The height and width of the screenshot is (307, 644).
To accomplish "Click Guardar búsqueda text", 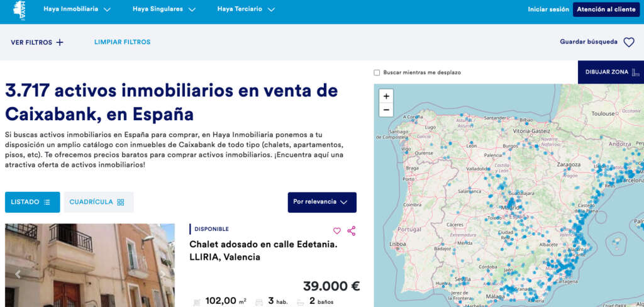I will click(589, 42).
